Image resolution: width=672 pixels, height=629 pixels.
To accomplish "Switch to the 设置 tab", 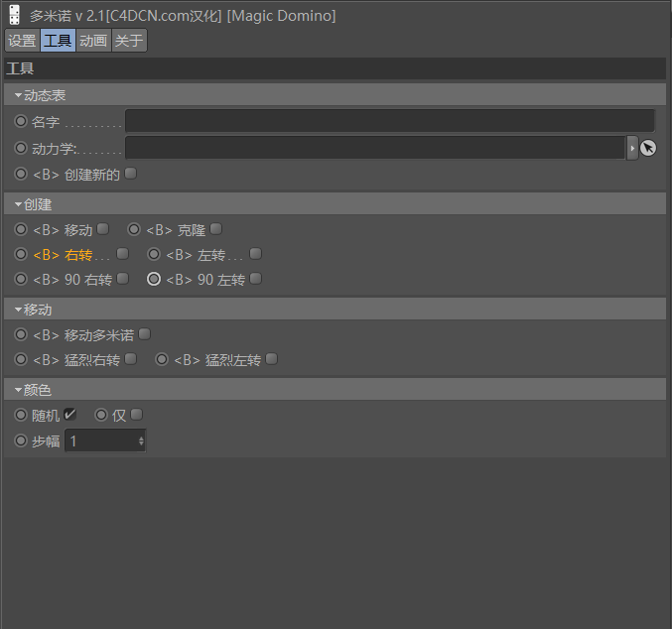I will tap(22, 41).
